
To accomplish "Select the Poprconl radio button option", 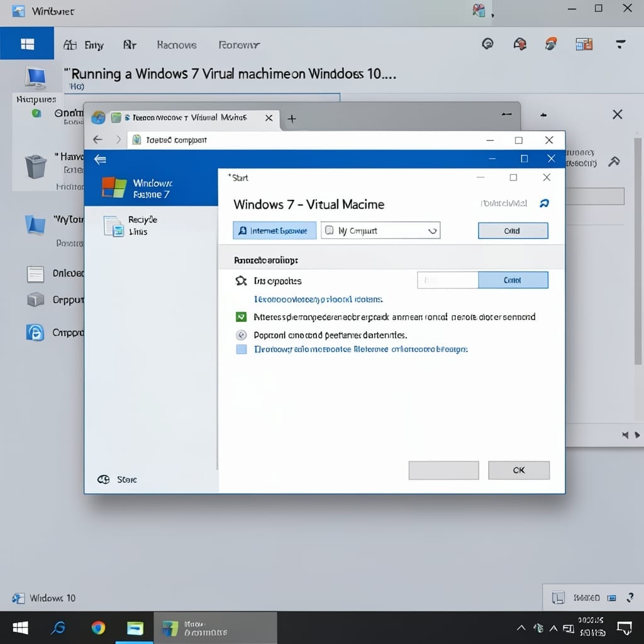I will [241, 335].
